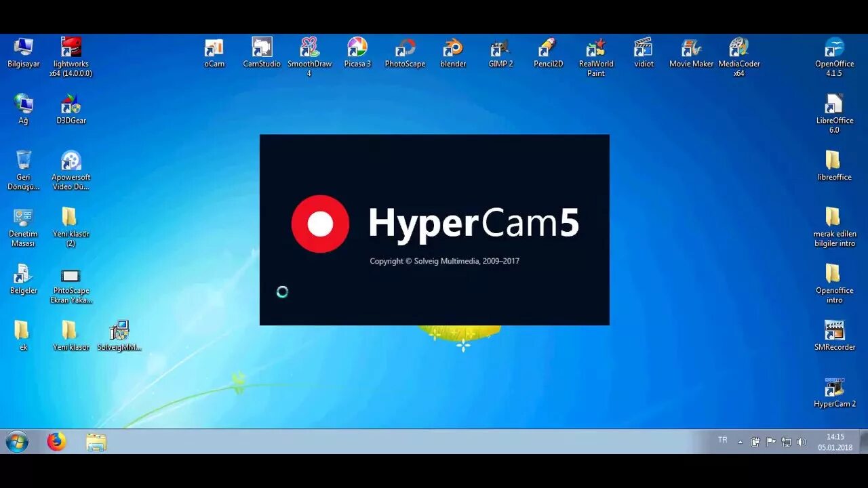Click the ek folder on desktop
The height and width of the screenshot is (488, 868).
tap(24, 335)
